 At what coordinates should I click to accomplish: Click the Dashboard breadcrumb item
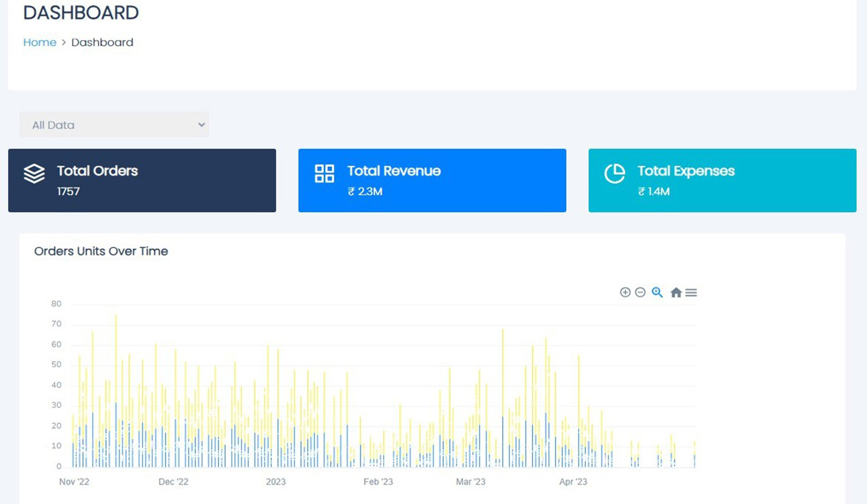coord(102,42)
